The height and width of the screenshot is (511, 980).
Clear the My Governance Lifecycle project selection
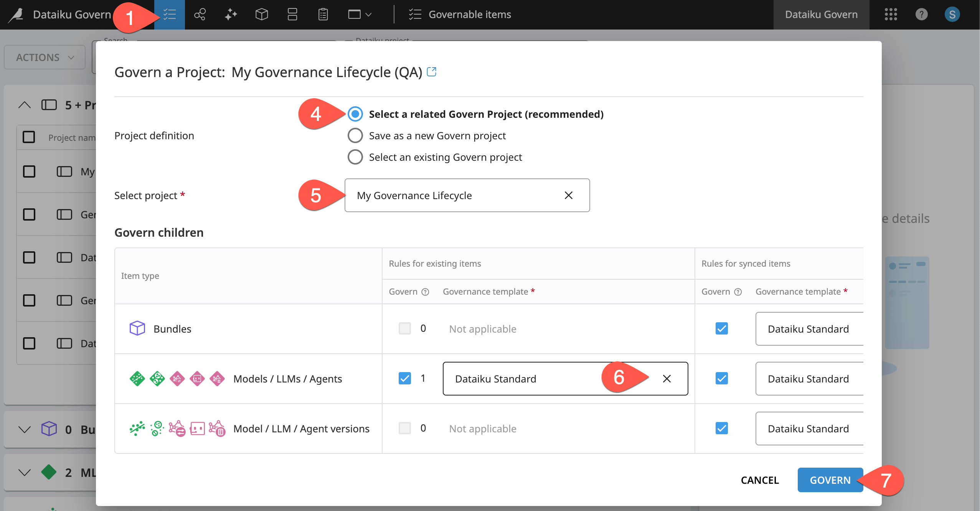pos(568,195)
